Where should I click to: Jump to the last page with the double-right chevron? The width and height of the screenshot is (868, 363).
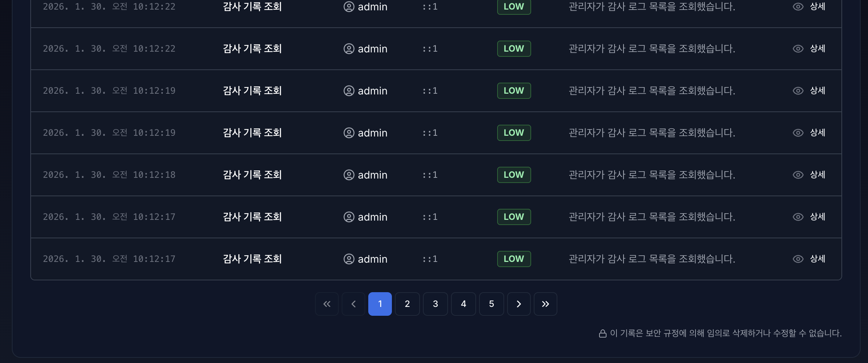click(x=546, y=304)
